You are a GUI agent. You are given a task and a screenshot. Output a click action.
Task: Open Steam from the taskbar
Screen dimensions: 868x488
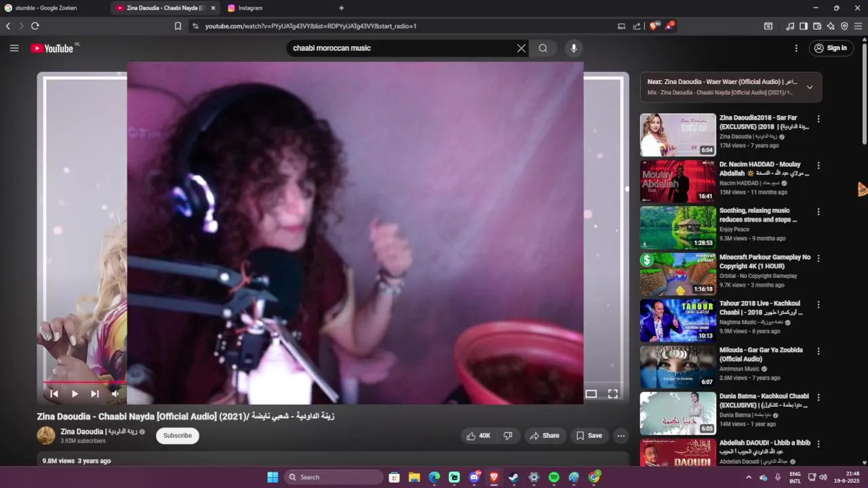pos(514,477)
